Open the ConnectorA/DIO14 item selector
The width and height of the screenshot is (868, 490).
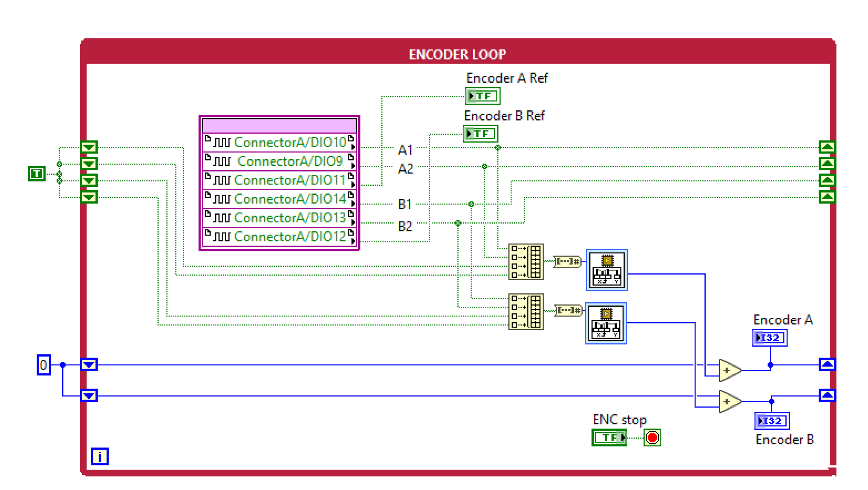290,199
